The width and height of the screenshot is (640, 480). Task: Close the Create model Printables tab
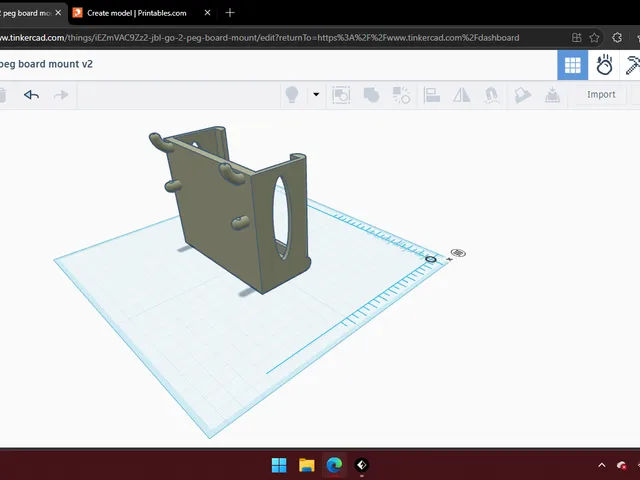(207, 13)
